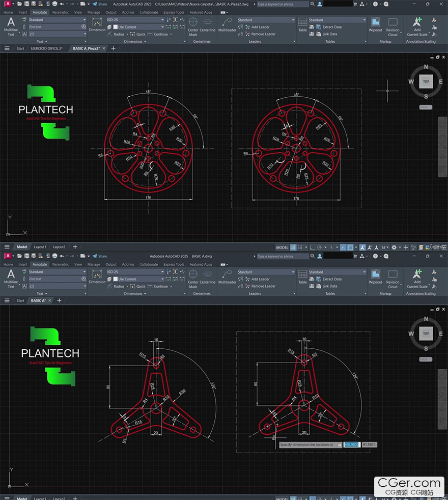Open Layout1 tab in top window
Screen dimensions: 448x500
click(x=40, y=247)
